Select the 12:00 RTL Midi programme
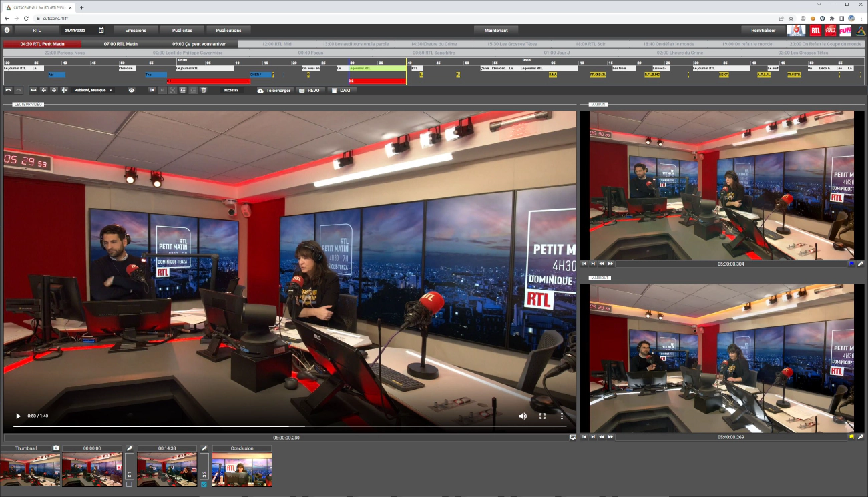This screenshot has width=868, height=497. click(x=277, y=44)
